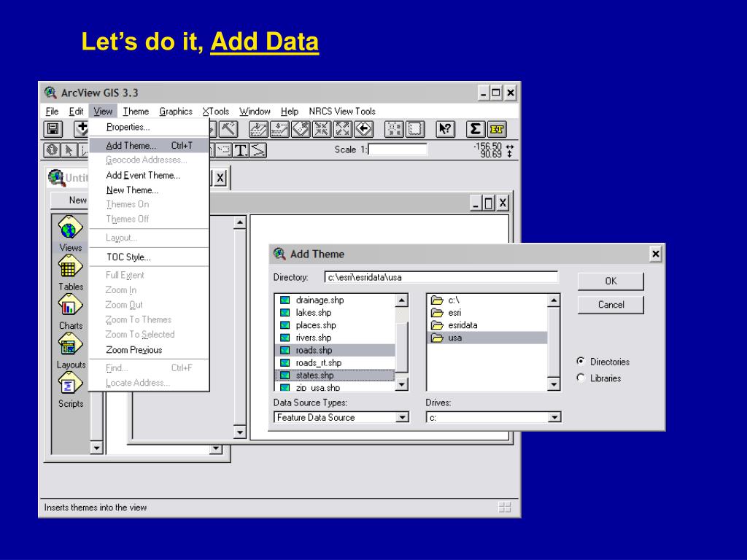Click the Zoom to Previous Extent icon

(x=363, y=129)
